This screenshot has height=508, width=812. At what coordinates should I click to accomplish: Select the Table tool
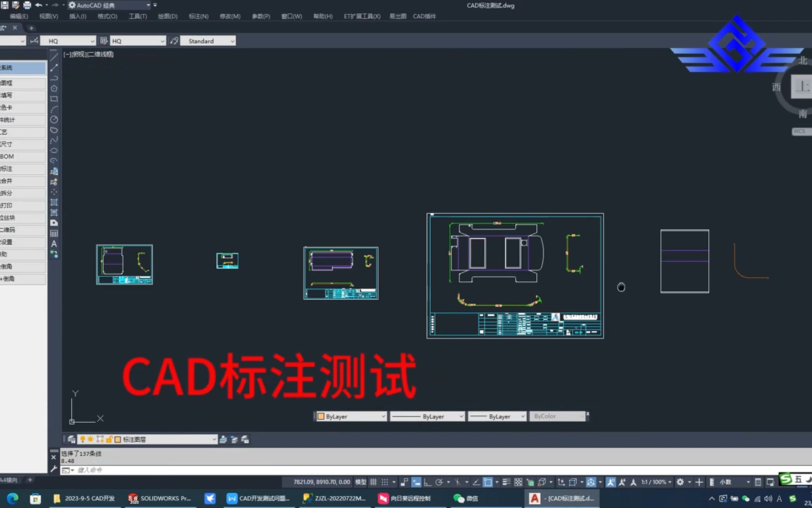click(54, 234)
